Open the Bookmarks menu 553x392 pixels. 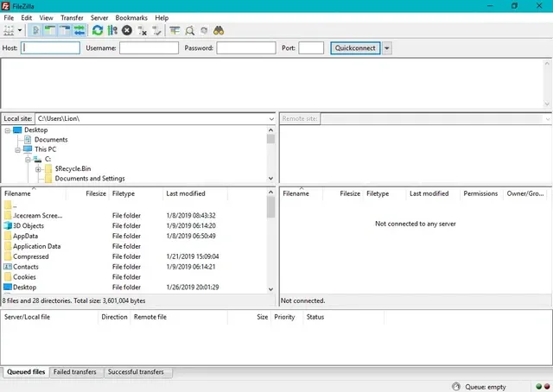(131, 18)
